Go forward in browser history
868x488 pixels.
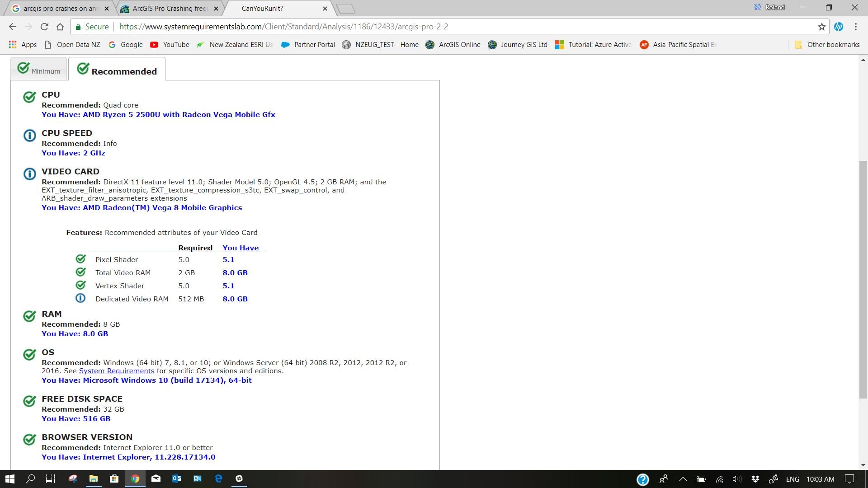28,27
